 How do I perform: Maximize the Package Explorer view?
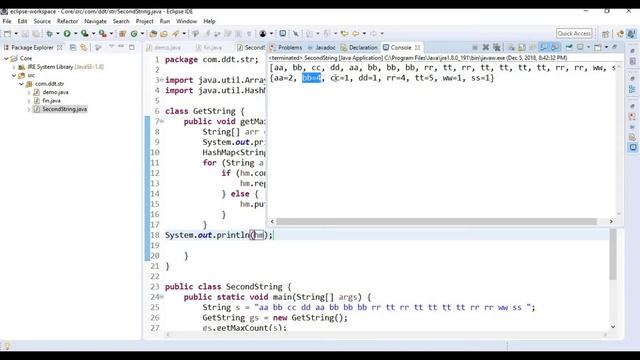(x=132, y=47)
